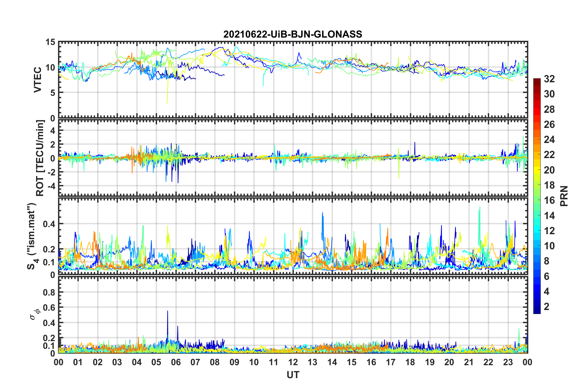This screenshot has width=586, height=392.
Task: Click the PRN colorbar label
Action: [564, 196]
